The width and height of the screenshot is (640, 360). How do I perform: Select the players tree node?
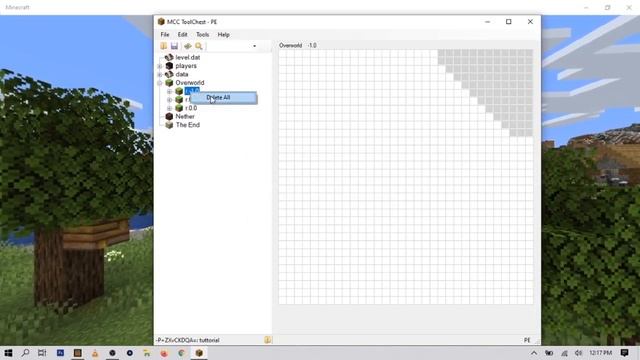click(186, 66)
